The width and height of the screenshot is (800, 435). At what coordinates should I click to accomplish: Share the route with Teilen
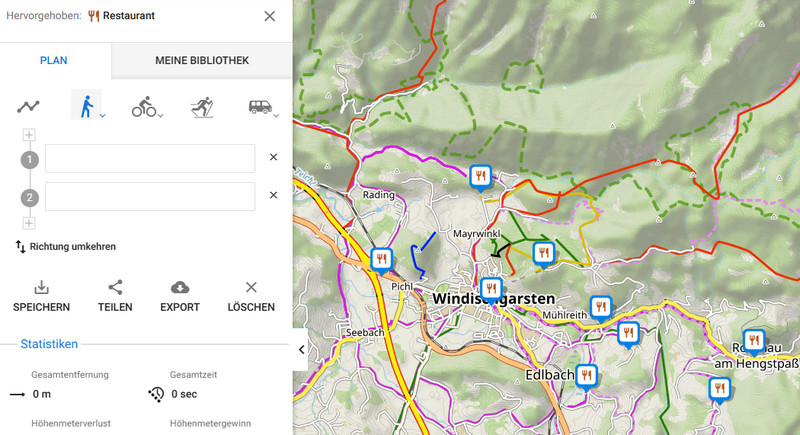(115, 296)
